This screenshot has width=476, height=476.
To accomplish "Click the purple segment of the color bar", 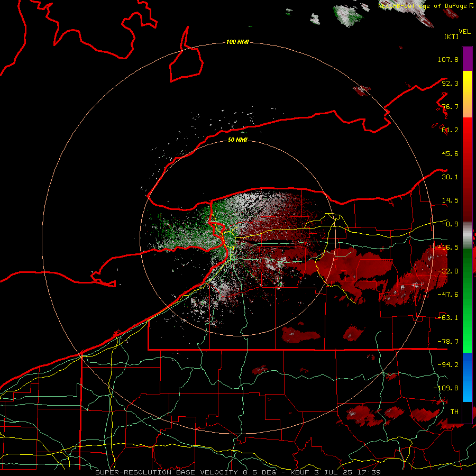I will 467,59.
